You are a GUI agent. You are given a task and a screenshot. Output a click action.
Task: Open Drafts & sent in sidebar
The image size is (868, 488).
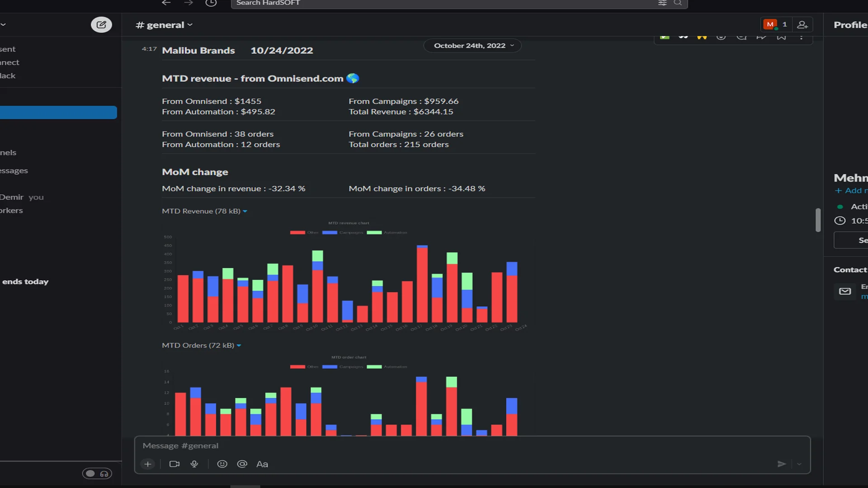coord(8,49)
